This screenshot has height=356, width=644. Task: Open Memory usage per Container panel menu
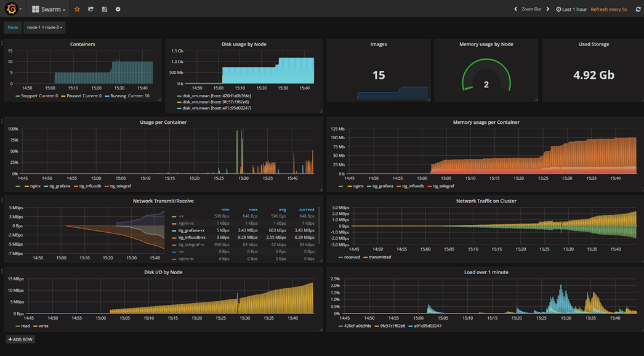486,122
